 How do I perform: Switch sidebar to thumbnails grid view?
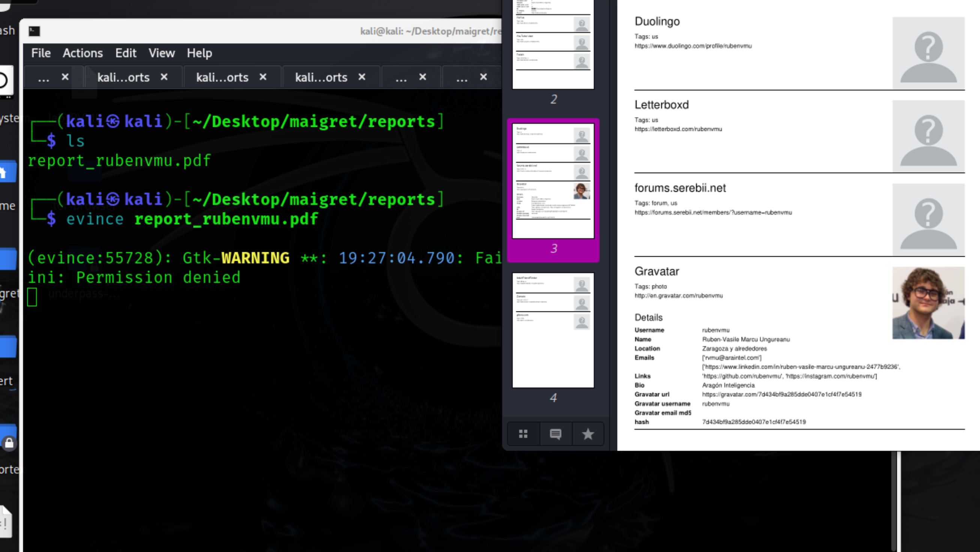[523, 433]
